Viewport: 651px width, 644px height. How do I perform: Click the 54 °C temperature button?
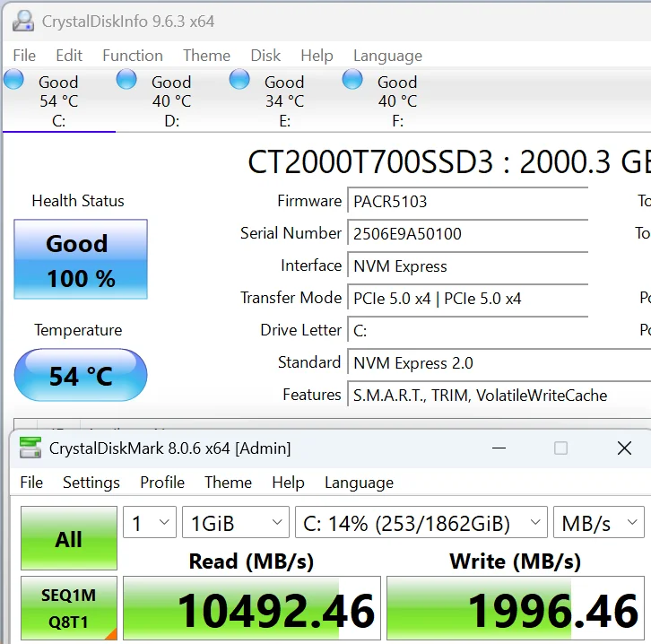[81, 375]
